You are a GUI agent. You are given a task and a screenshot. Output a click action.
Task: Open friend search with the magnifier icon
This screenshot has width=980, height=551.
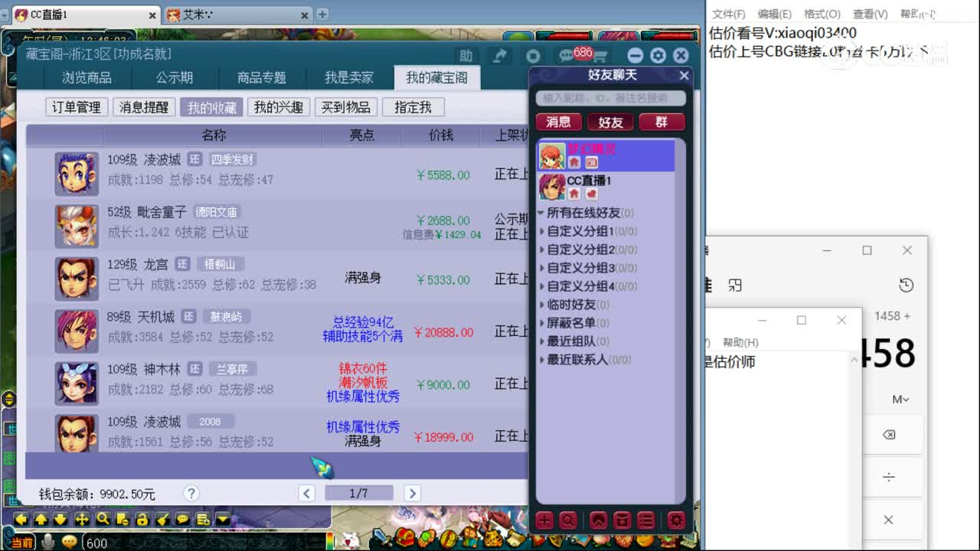568,520
